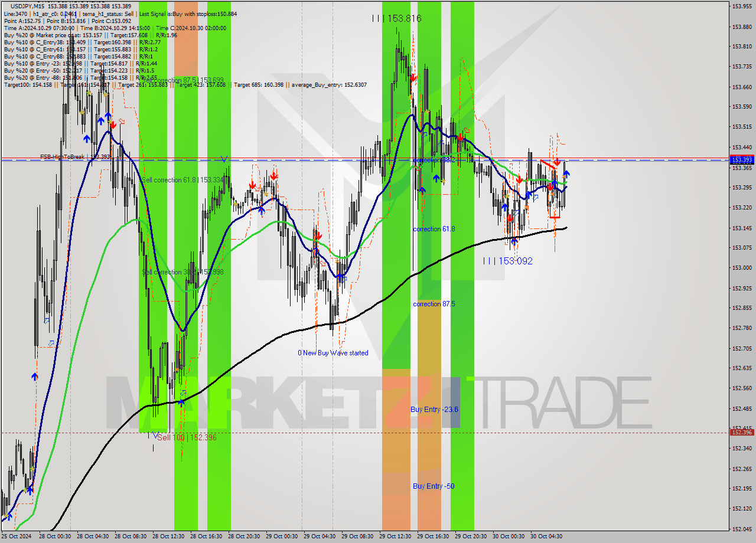
Task: Click the blue 'correction 61.8' label
Action: tap(434, 229)
